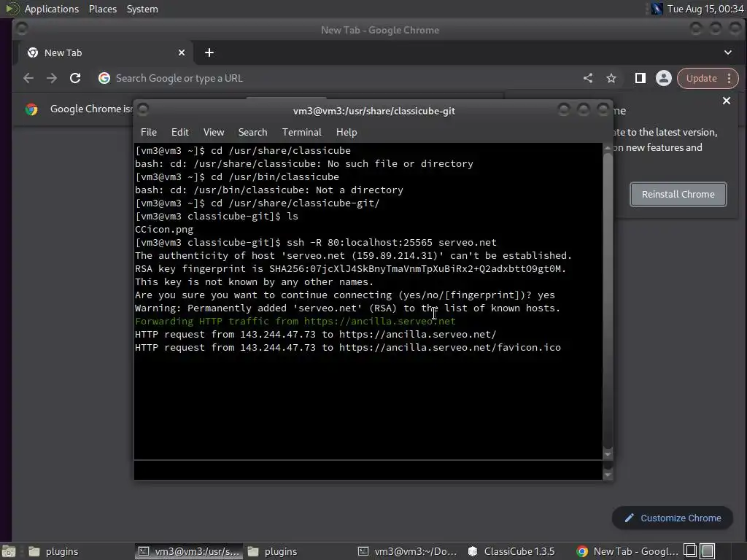Dismiss the Chrome update notification panel

pyautogui.click(x=727, y=101)
